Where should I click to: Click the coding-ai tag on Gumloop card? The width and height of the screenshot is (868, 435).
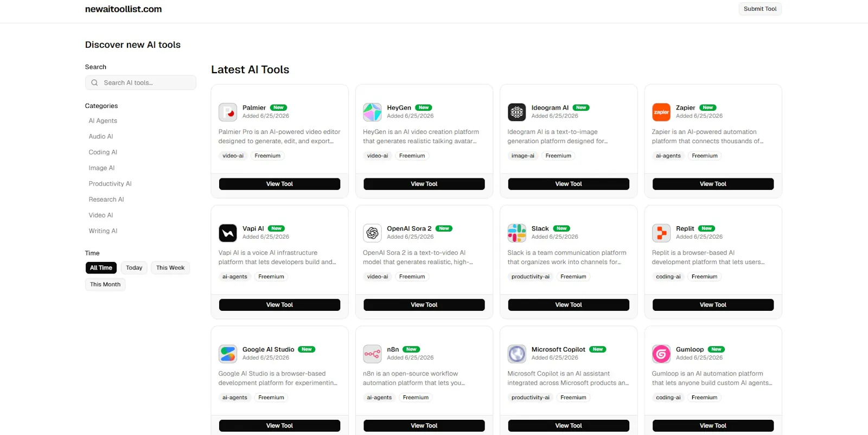click(668, 398)
